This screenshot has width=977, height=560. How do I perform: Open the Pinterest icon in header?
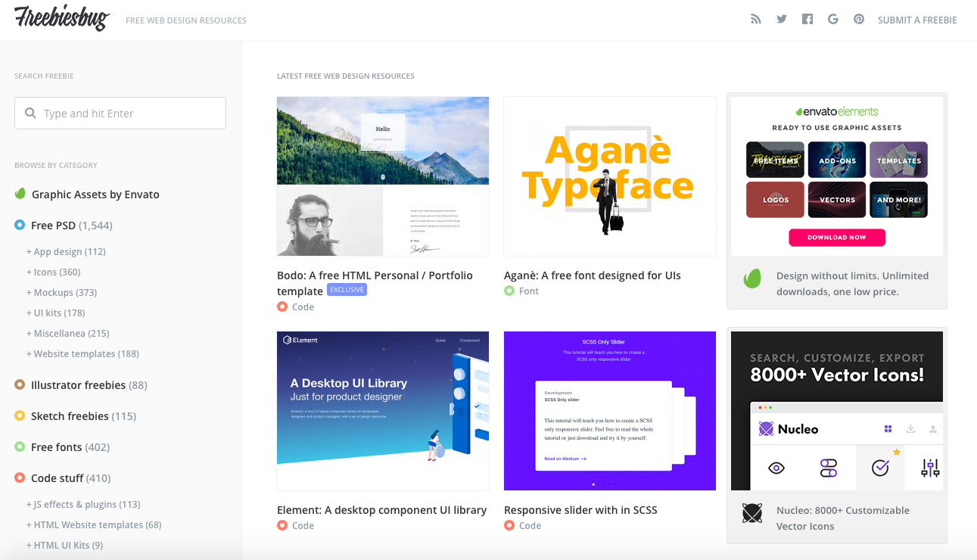pos(859,20)
